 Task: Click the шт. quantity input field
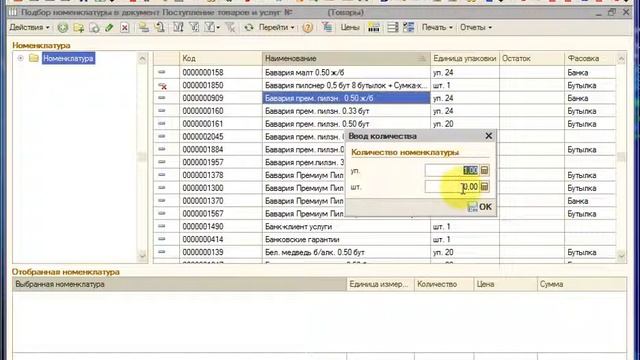pyautogui.click(x=452, y=187)
